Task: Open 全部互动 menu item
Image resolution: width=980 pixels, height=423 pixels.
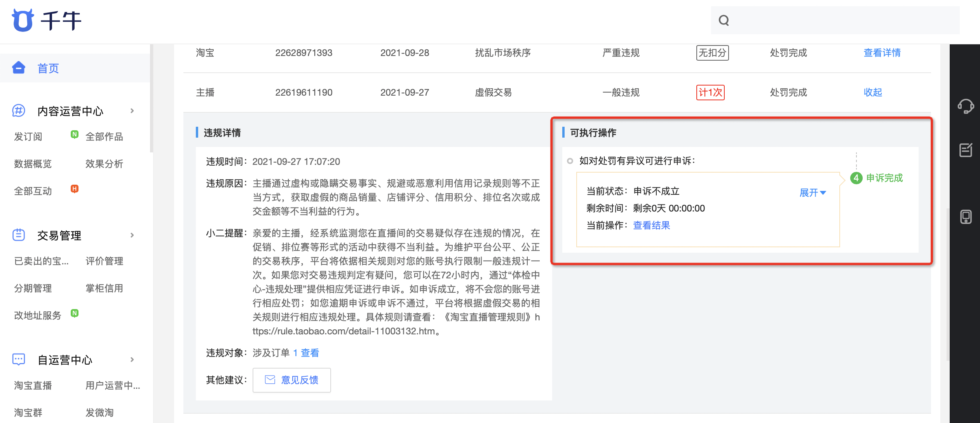Action: [33, 191]
